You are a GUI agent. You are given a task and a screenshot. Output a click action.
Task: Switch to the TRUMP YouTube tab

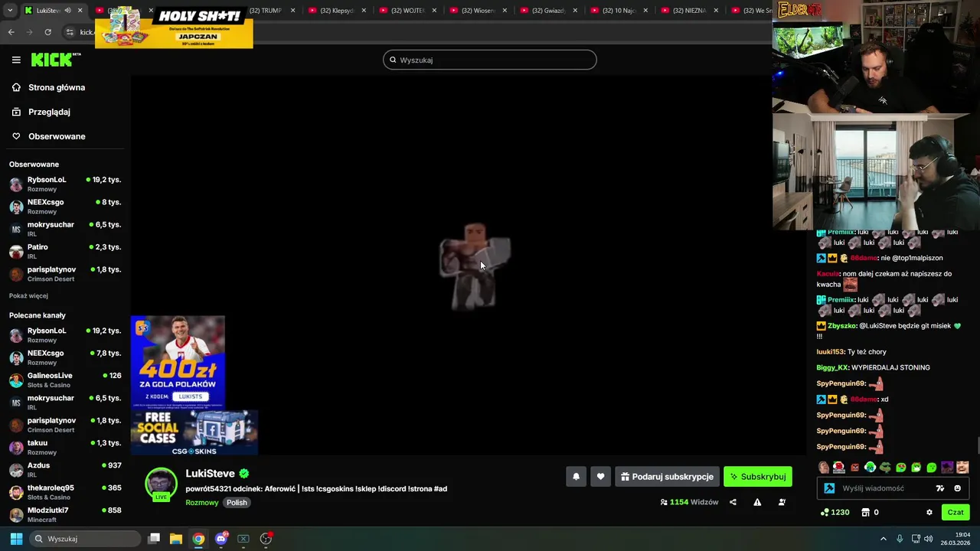(x=265, y=11)
